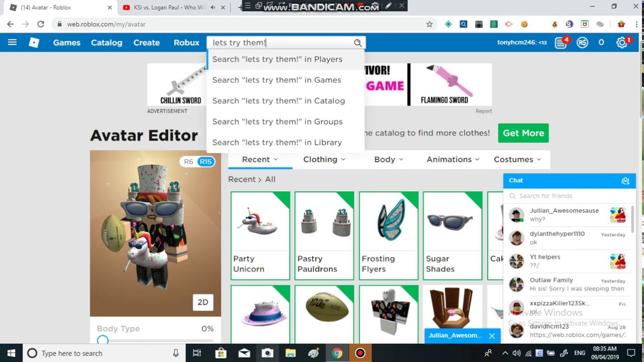This screenshot has height=362, width=644.
Task: Search "lets try them!" in Groups
Action: (x=285, y=122)
